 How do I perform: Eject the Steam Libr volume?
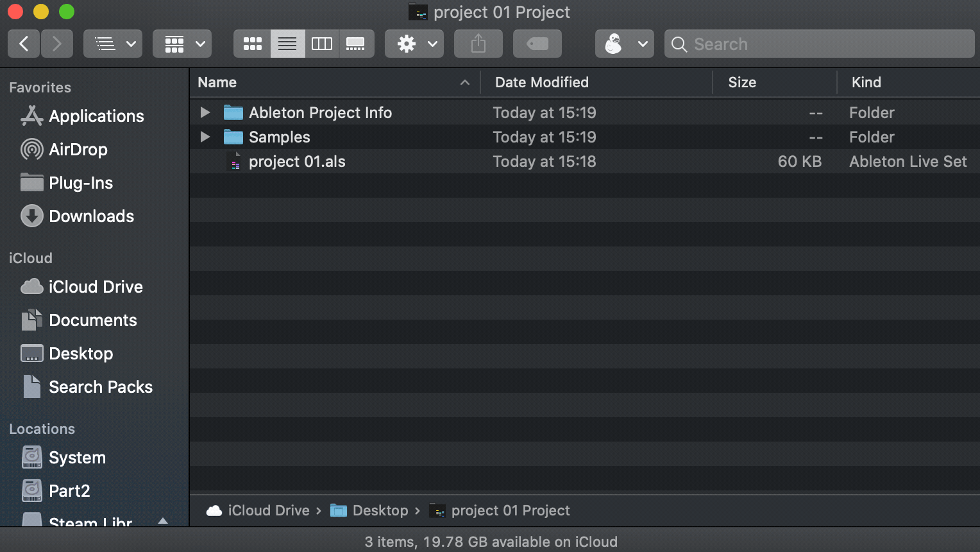coord(163,521)
